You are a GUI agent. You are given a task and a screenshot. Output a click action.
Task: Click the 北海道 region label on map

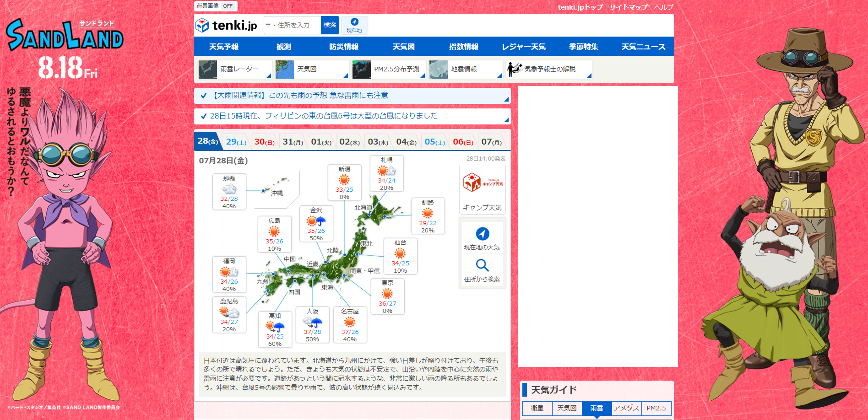pos(363,207)
